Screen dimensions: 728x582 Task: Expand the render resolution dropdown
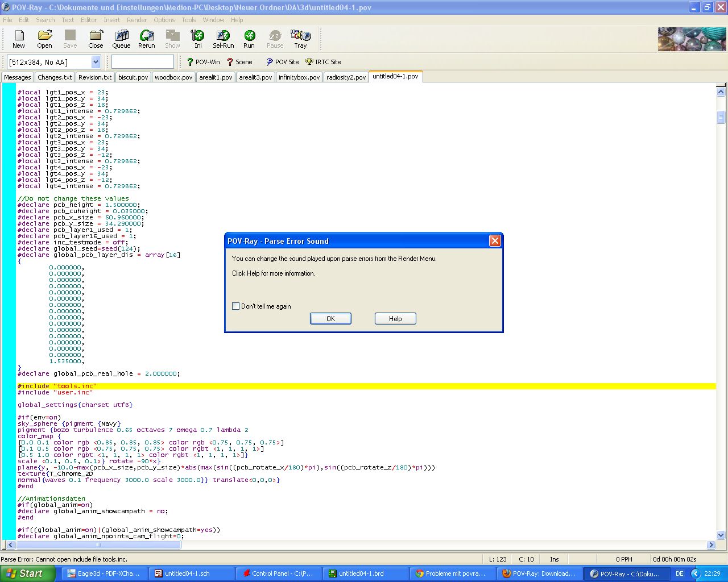click(x=96, y=62)
